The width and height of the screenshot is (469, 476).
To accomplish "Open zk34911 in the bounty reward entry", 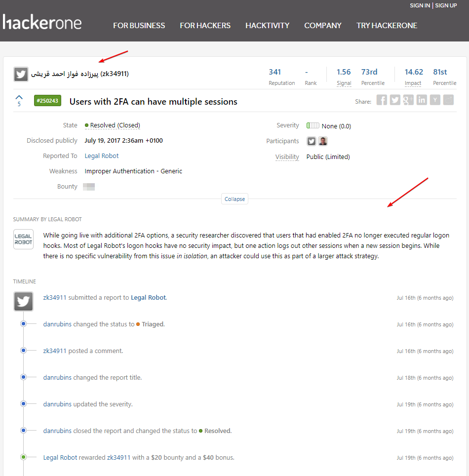I will (x=118, y=457).
